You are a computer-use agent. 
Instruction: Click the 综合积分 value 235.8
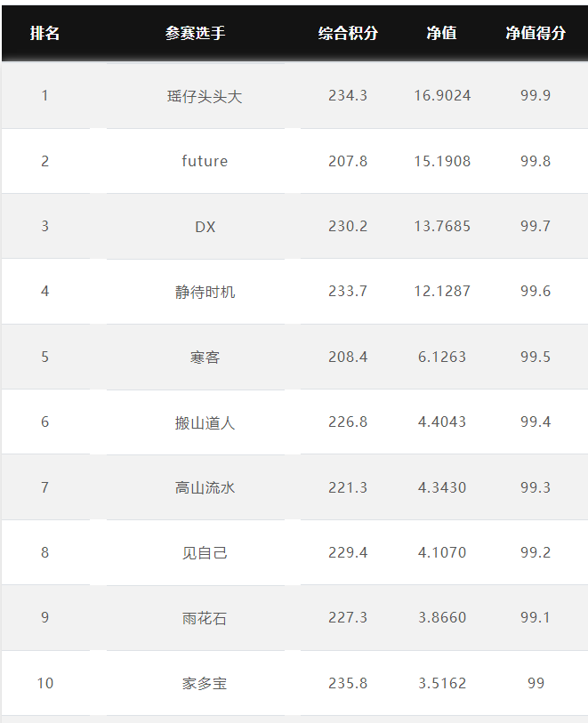click(348, 683)
